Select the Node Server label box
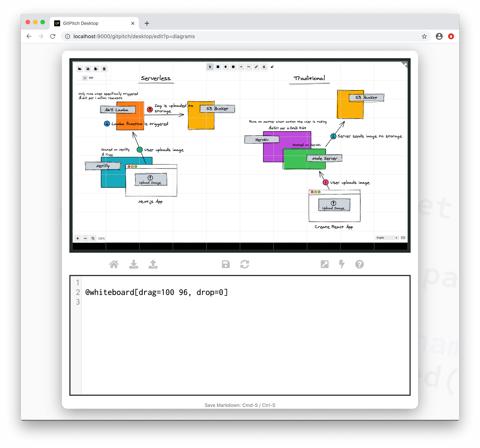The image size is (480, 448). pyautogui.click(x=325, y=158)
